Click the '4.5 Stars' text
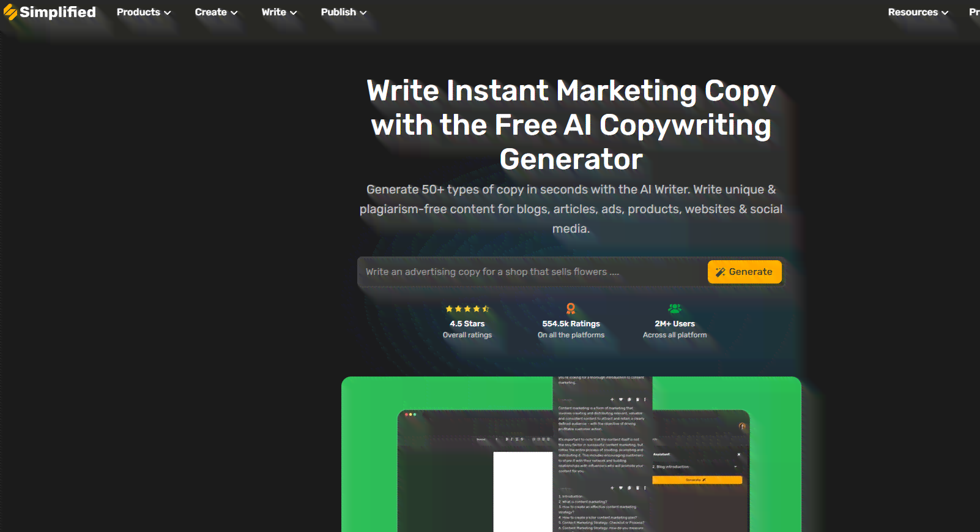Image resolution: width=980 pixels, height=532 pixels. [x=467, y=324]
